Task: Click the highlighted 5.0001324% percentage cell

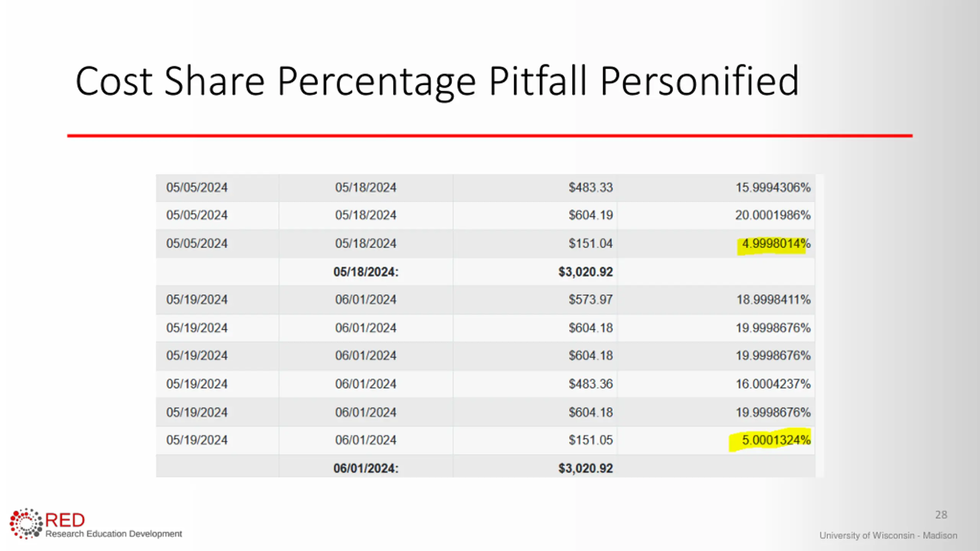Action: tap(776, 440)
